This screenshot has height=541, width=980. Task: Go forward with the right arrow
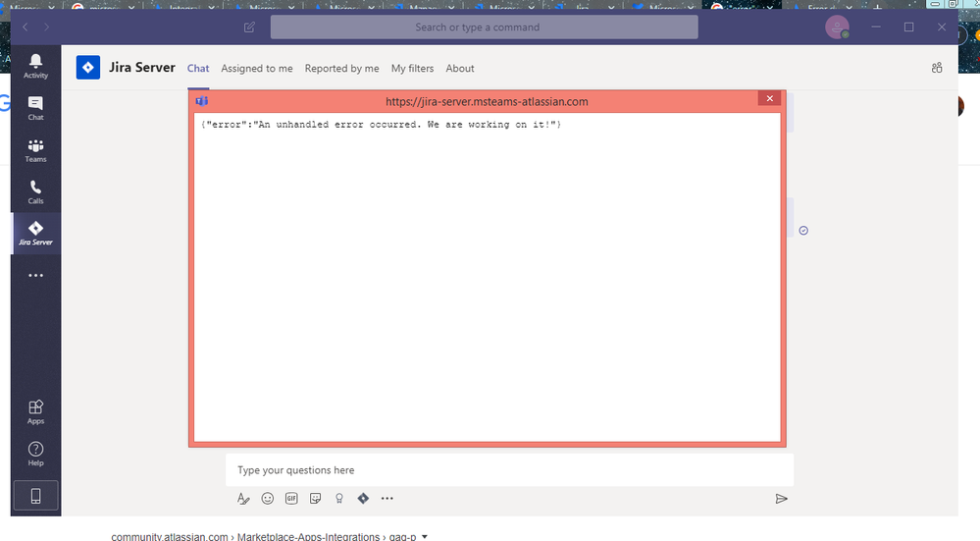pos(46,27)
